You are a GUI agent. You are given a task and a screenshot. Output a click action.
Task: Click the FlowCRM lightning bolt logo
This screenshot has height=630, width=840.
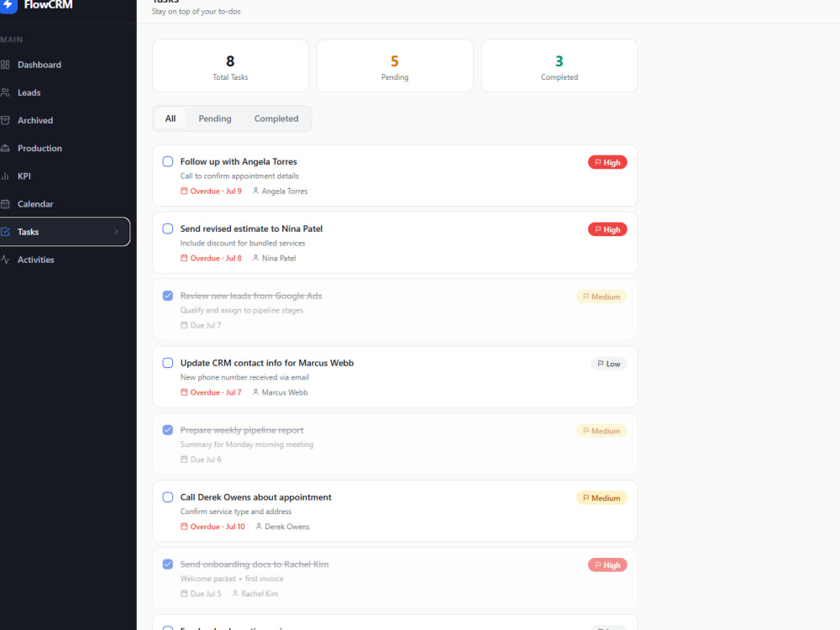click(8, 5)
